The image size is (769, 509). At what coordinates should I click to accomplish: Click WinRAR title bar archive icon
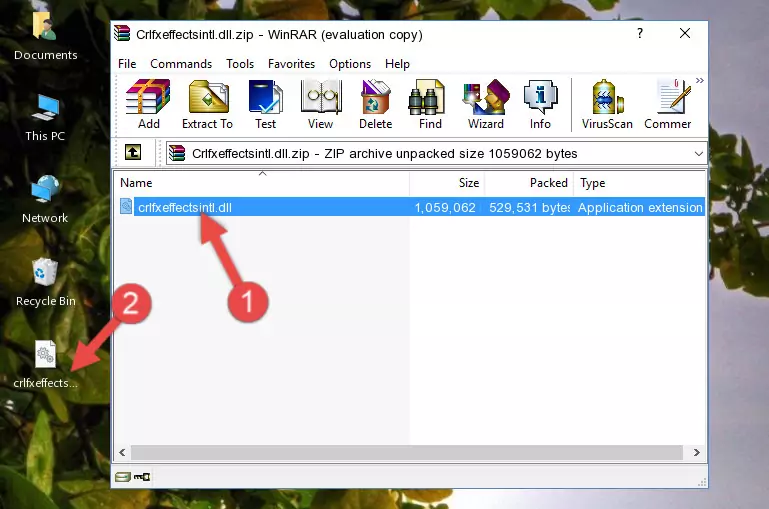(x=122, y=33)
